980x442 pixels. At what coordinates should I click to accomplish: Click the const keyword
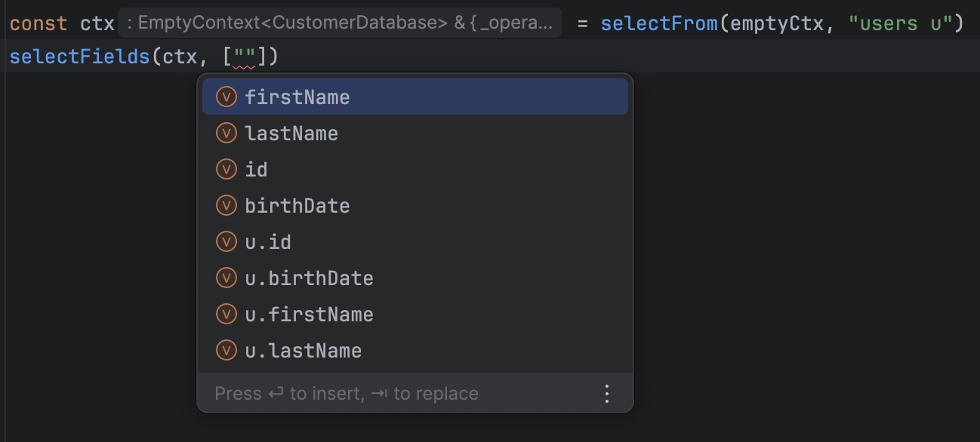click(x=39, y=24)
